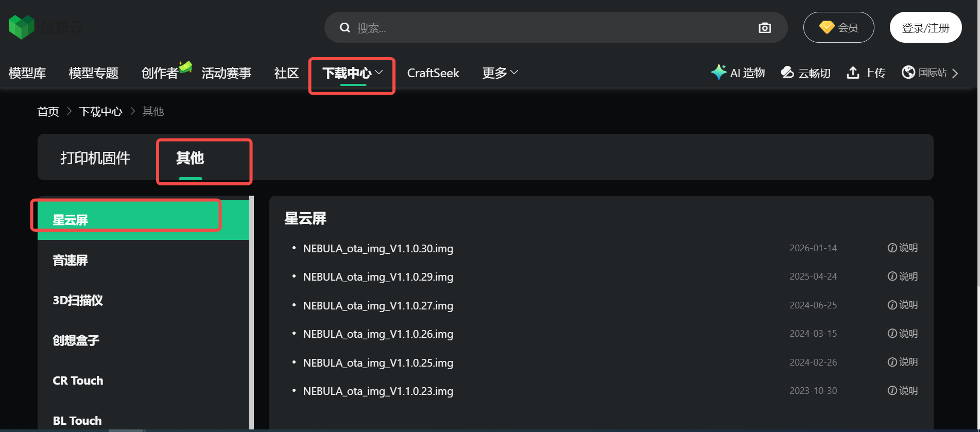Viewport: 980px width, 432px height.
Task: Click the 2023-10-30 release date
Action: (813, 391)
